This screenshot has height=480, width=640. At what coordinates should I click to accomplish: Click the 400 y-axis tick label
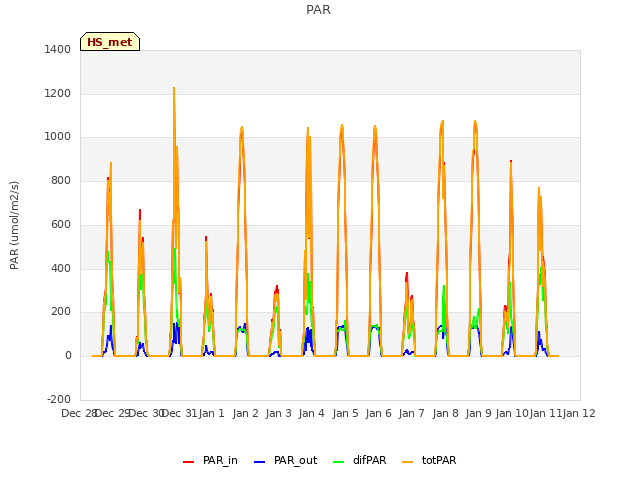[61, 269]
